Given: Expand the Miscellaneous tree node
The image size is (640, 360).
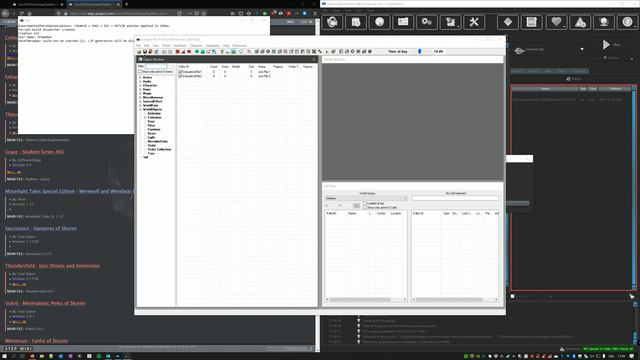Looking at the screenshot, I should point(140,98).
